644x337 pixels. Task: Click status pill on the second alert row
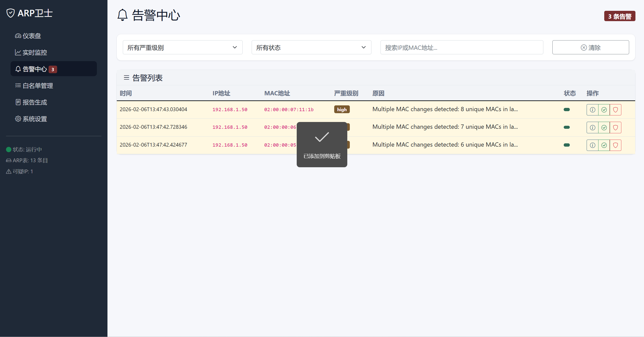(567, 127)
